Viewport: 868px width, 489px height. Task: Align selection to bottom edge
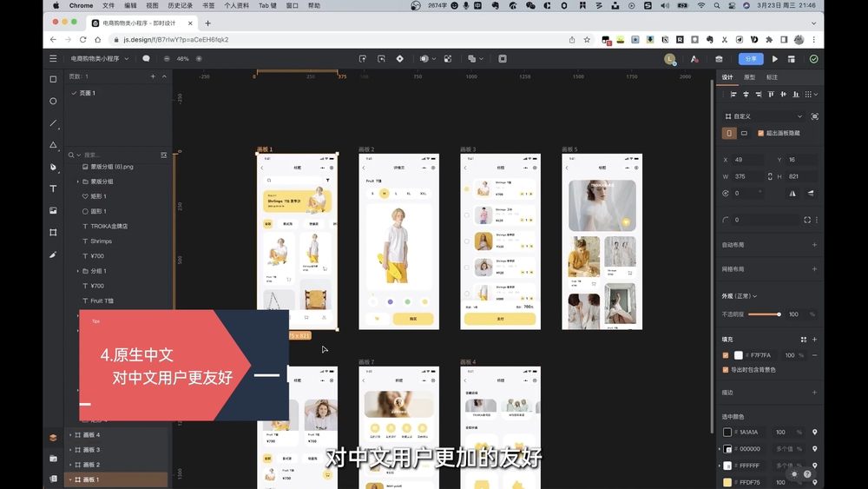tap(795, 94)
